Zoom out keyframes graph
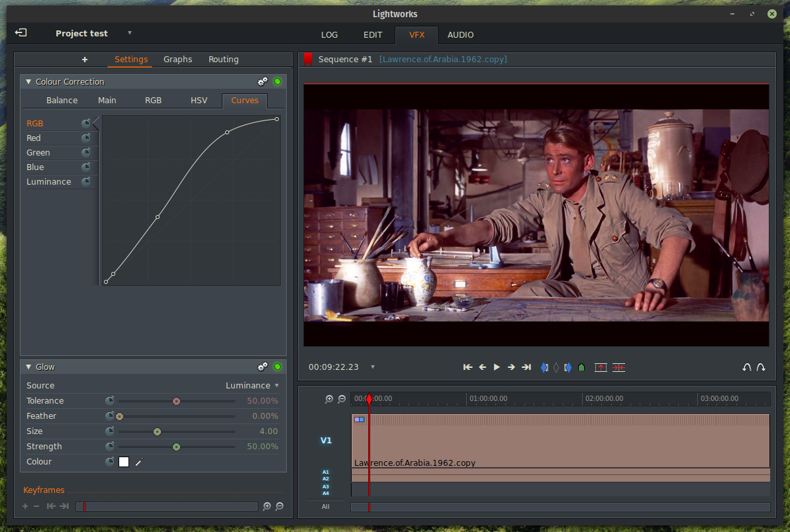 click(x=279, y=506)
